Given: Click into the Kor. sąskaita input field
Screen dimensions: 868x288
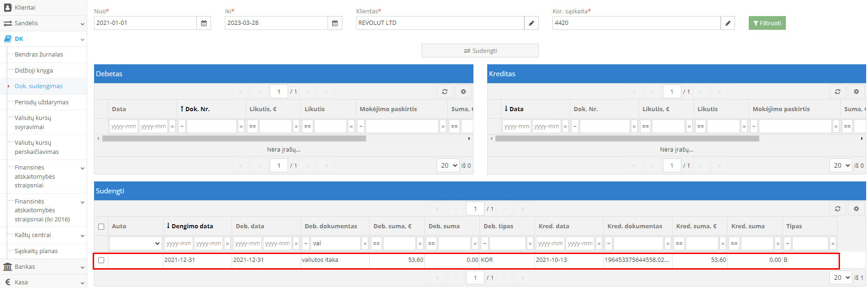Looking at the screenshot, I should coord(636,23).
